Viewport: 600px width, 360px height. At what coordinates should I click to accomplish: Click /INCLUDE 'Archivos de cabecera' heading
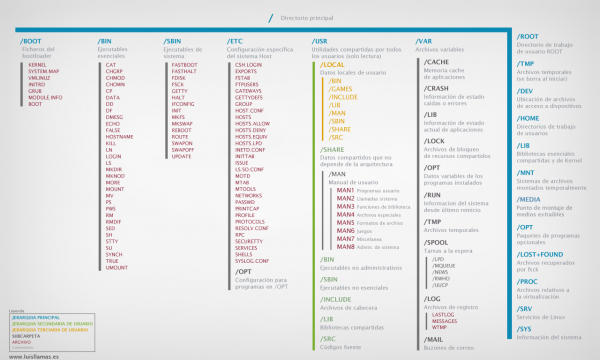coord(336,300)
